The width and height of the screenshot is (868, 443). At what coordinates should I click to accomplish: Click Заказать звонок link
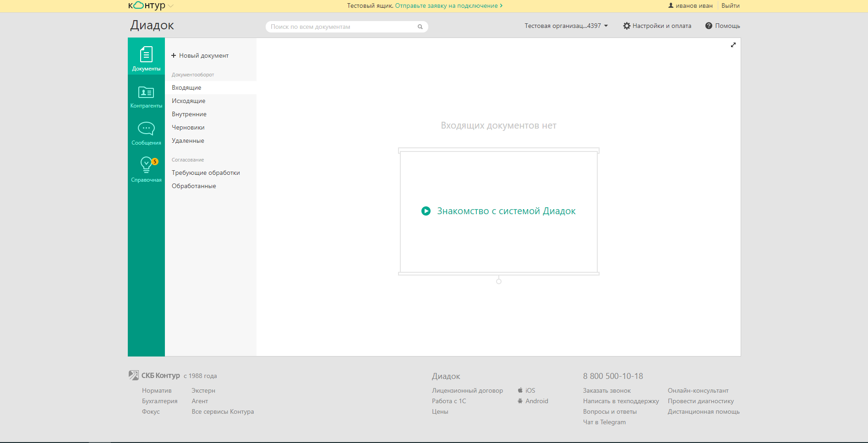[x=607, y=390]
